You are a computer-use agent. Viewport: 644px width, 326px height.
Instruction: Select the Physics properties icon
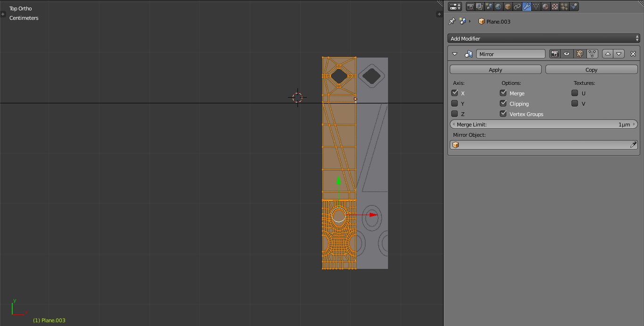point(573,6)
